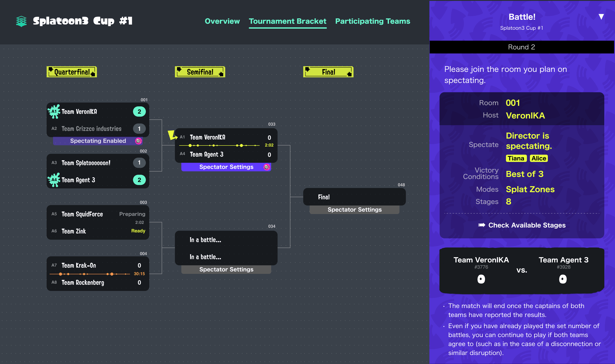
Task: Click Team VeronIKA score 2 badge in match 001
Action: pos(139,112)
